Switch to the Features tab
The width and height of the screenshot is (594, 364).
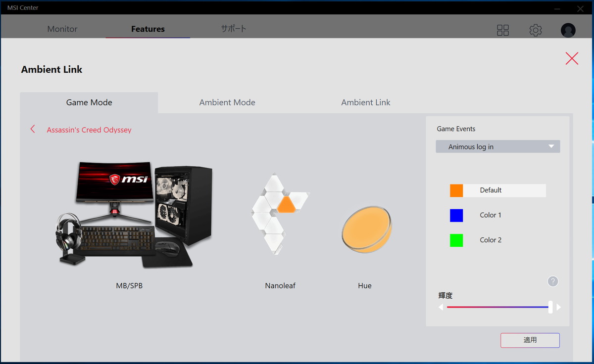[x=148, y=29]
